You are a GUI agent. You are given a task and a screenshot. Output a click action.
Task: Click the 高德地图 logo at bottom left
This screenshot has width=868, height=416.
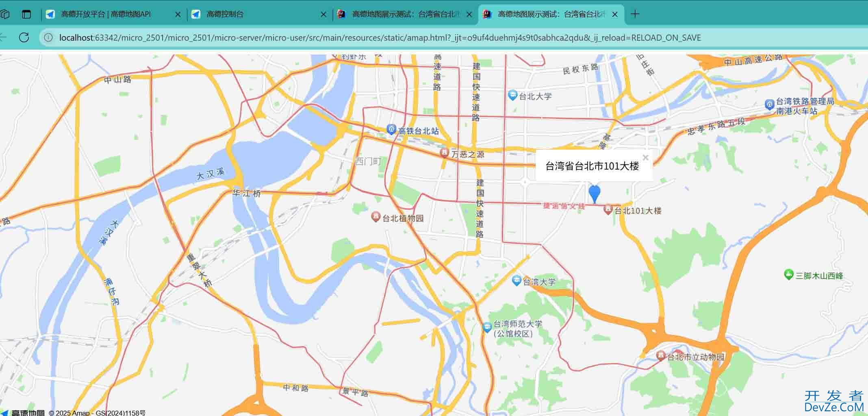pos(23,412)
